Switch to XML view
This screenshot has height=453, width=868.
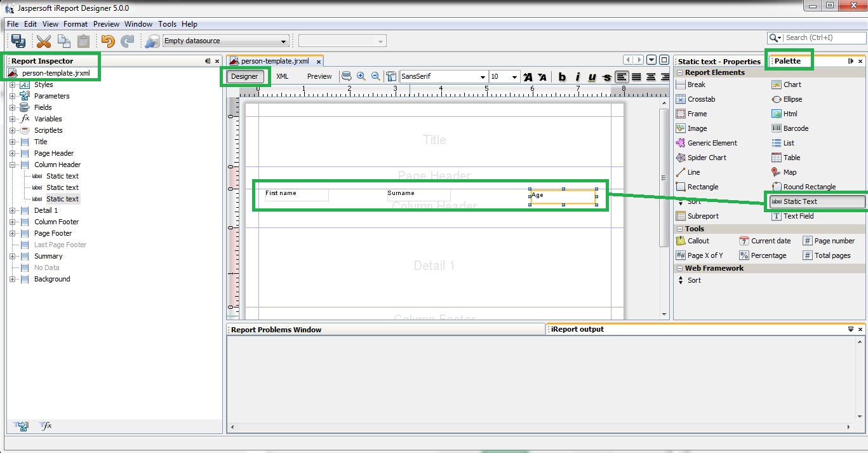283,76
